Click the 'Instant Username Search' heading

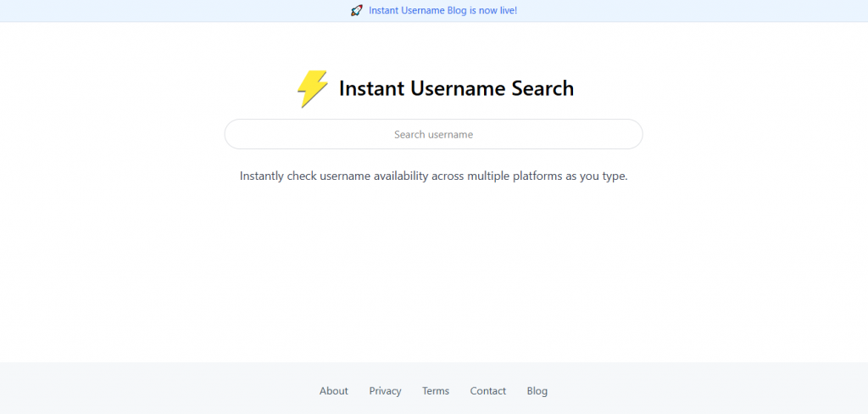pyautogui.click(x=456, y=88)
